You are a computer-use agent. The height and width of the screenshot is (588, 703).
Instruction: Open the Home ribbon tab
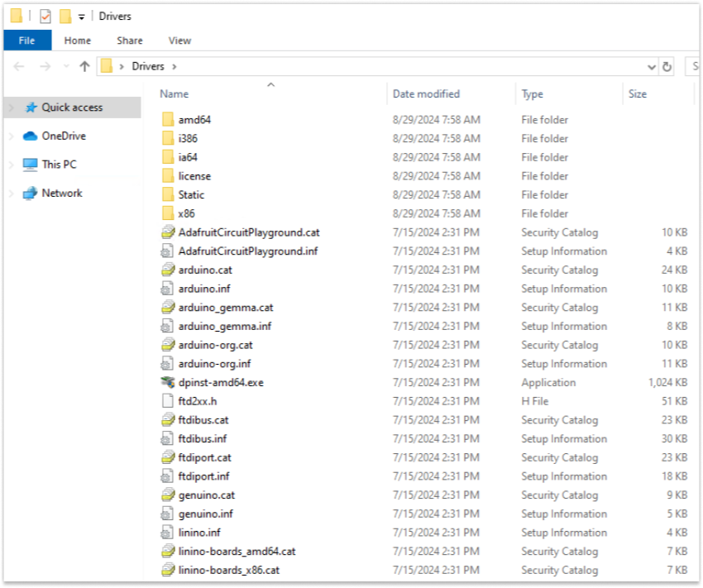(x=78, y=41)
